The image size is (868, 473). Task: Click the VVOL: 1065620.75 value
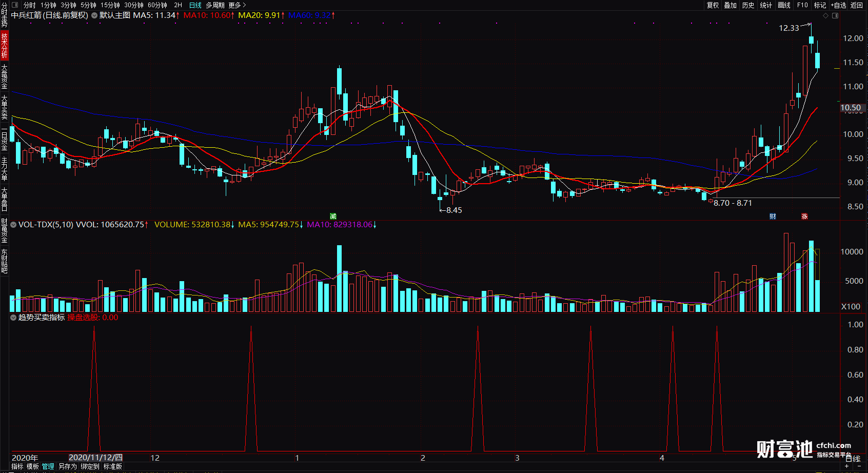[112, 225]
